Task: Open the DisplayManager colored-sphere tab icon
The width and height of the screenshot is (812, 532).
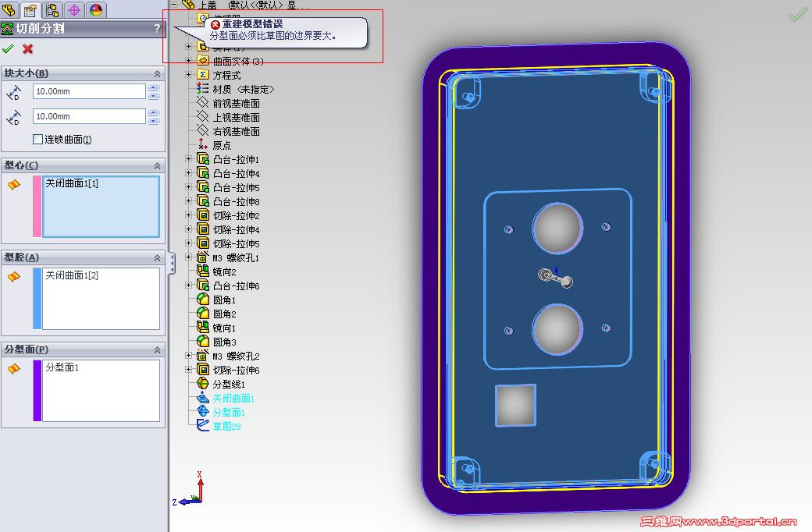Action: tap(97, 10)
